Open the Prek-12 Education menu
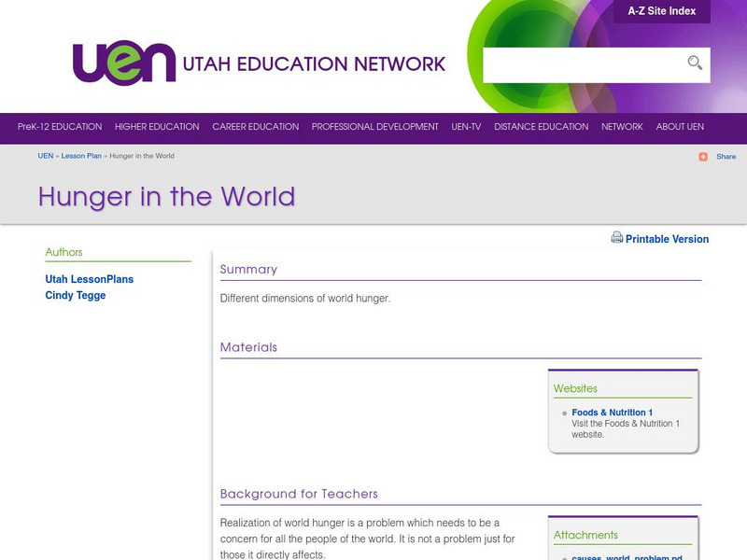Viewport: 747px width, 560px height. pyautogui.click(x=59, y=126)
